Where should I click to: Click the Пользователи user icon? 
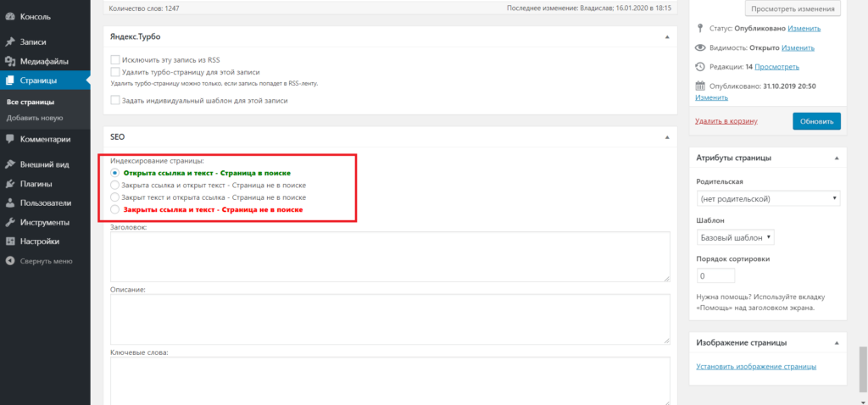pos(9,203)
